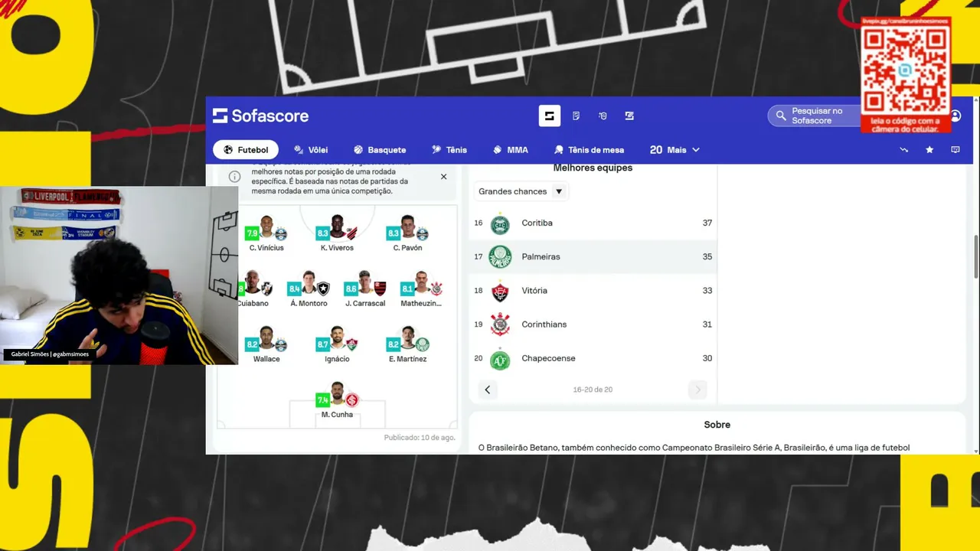Click the 7.9 rating badge for C. Vinícius
Screen dimensions: 980x551
[252, 233]
